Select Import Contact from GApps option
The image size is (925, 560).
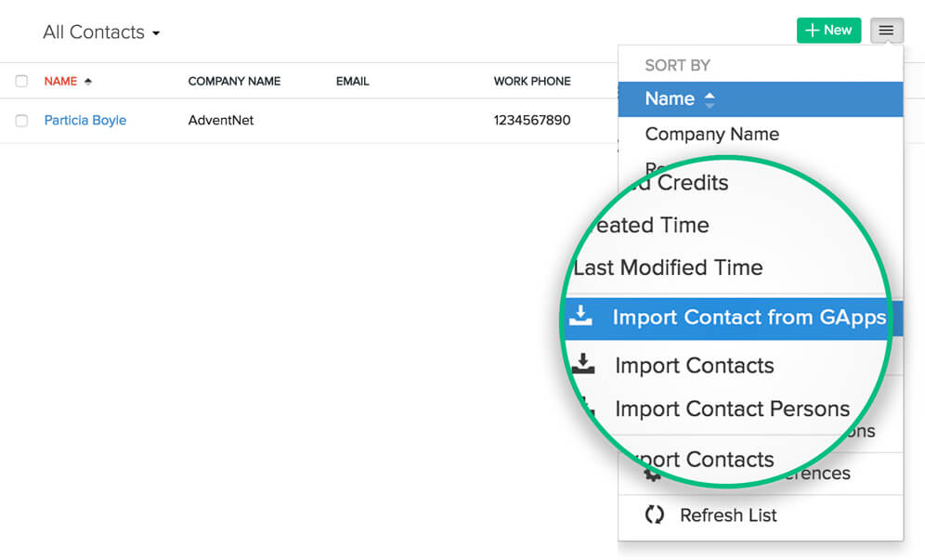[x=749, y=318]
